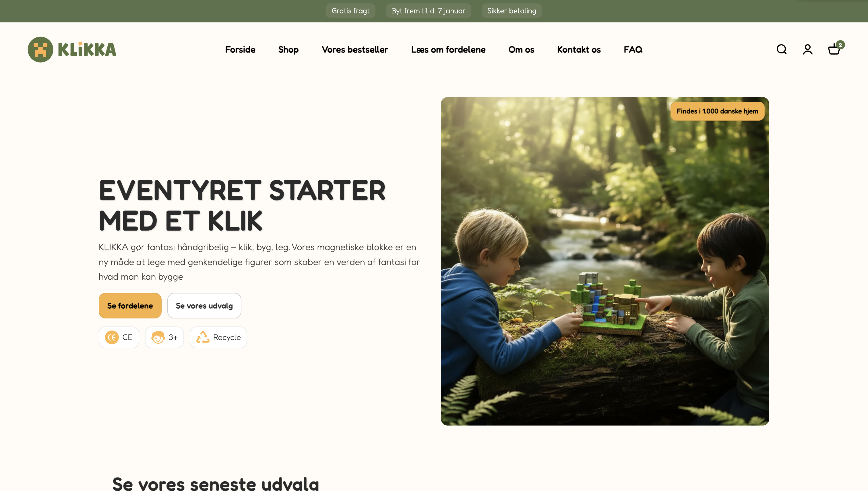Open Vores bestseller in navigation

tap(354, 50)
